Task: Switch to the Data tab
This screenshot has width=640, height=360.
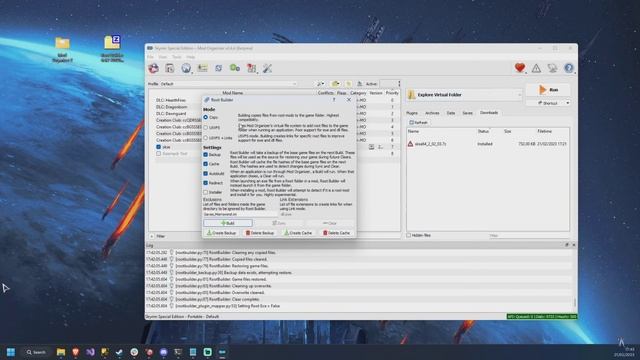Action: pos(451,113)
